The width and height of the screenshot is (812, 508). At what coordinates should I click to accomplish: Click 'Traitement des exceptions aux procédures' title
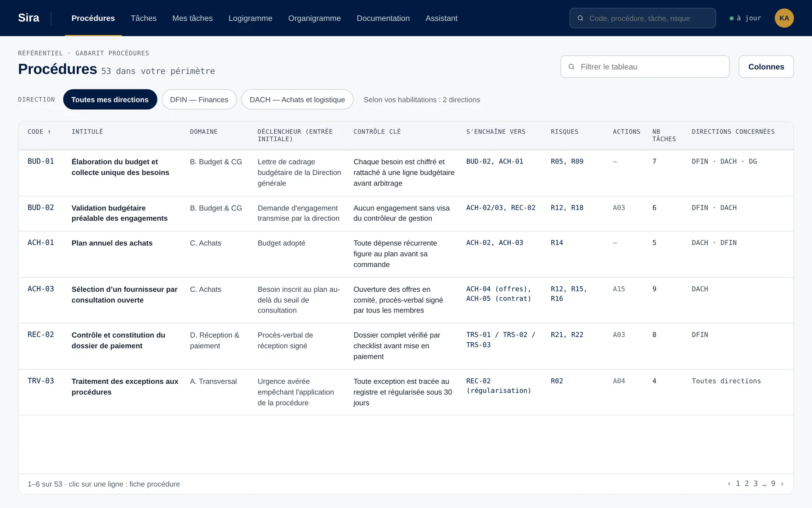125,387
